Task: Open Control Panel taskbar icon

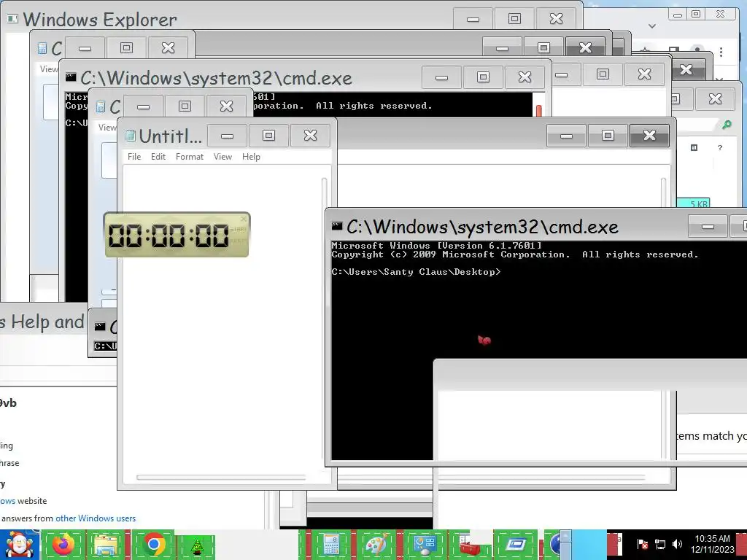Action: [425, 545]
